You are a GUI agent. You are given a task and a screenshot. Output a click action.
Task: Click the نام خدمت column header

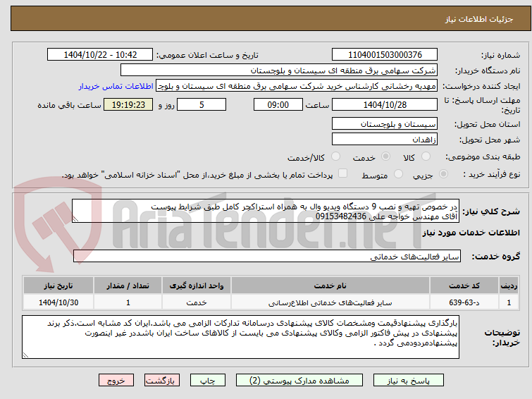330,286
